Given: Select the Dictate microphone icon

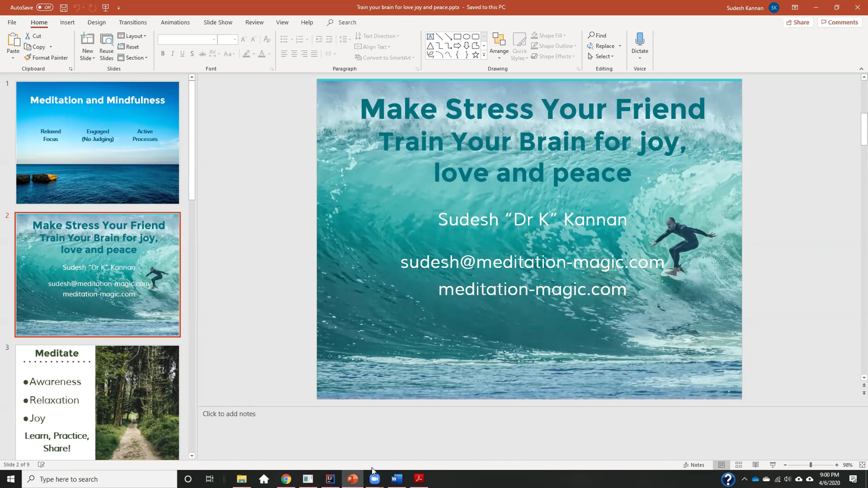Looking at the screenshot, I should [639, 39].
